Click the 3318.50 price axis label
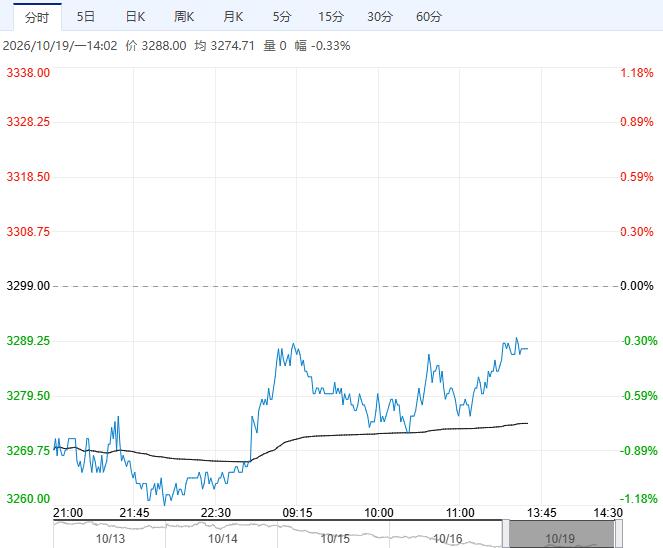663x548 pixels. (x=28, y=177)
